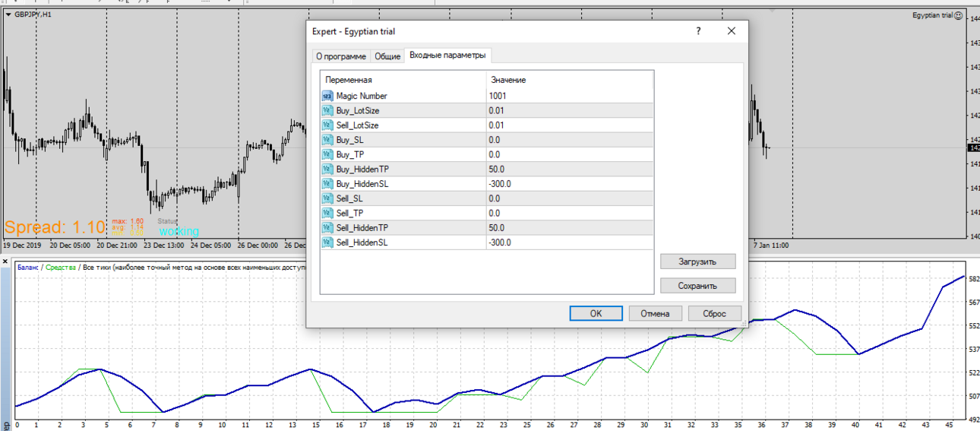Image resolution: width=980 pixels, height=431 pixels.
Task: Click the Баланс legend label in tester graph
Action: pos(28,268)
